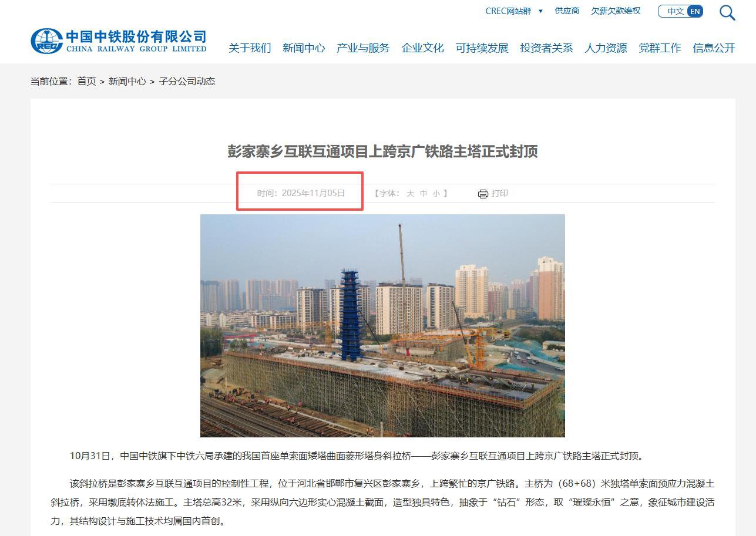Open the 投资者关系 menu
This screenshot has width=756, height=536.
[546, 48]
